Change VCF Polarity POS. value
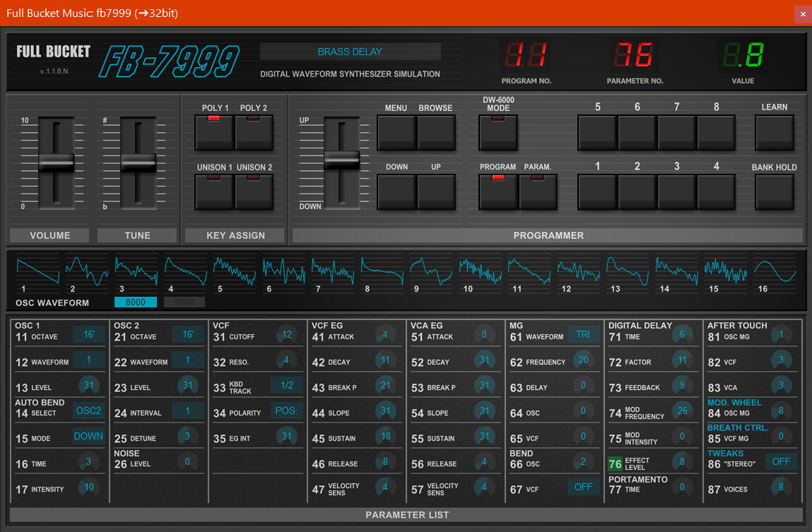The width and height of the screenshot is (812, 532). click(x=286, y=411)
